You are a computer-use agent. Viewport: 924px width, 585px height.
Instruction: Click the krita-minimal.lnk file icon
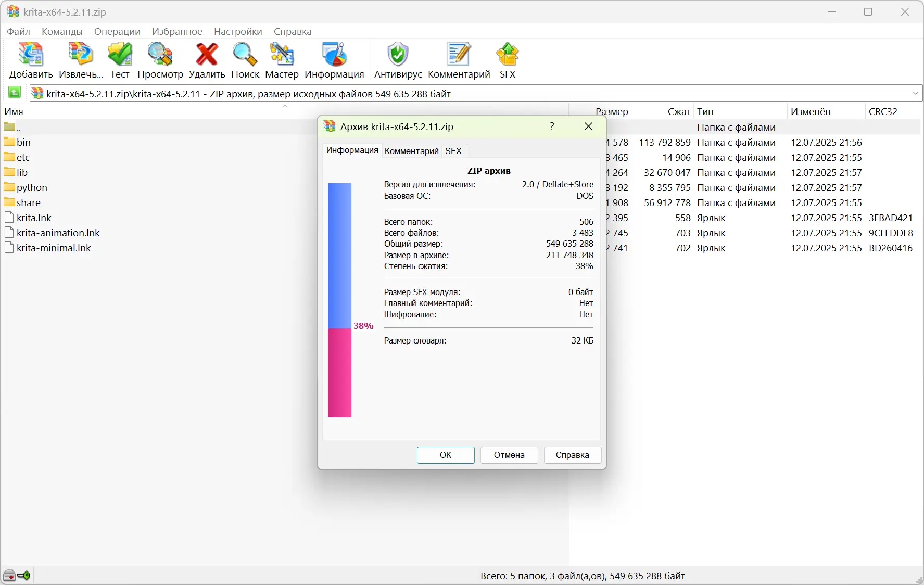coord(9,248)
